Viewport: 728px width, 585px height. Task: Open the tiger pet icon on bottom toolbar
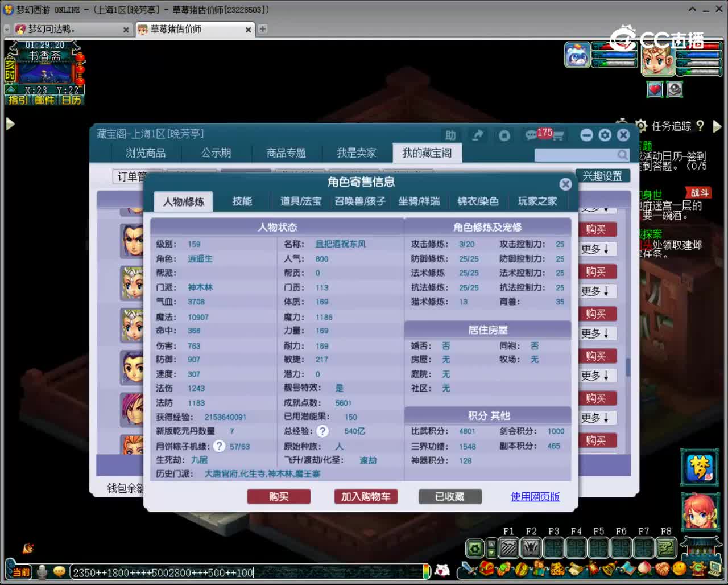[x=557, y=568]
